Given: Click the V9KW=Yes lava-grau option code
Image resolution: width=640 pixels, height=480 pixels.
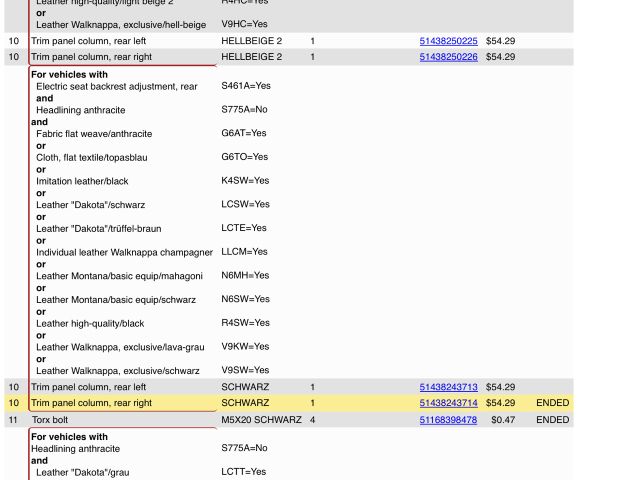Looking at the screenshot, I should click(245, 347).
